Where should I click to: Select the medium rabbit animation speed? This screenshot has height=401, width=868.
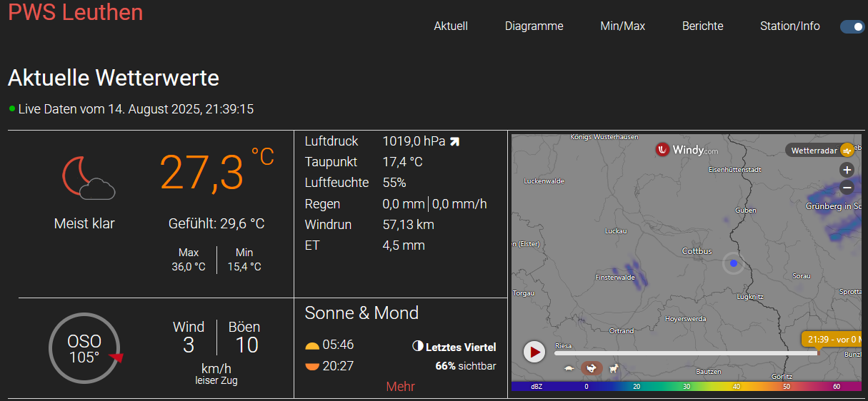point(592,368)
